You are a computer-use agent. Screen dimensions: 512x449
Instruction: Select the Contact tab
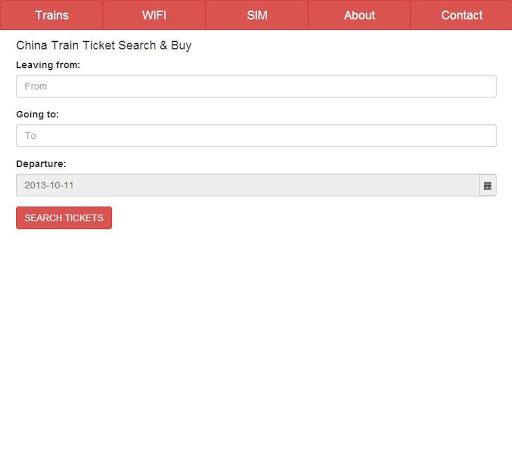[462, 15]
